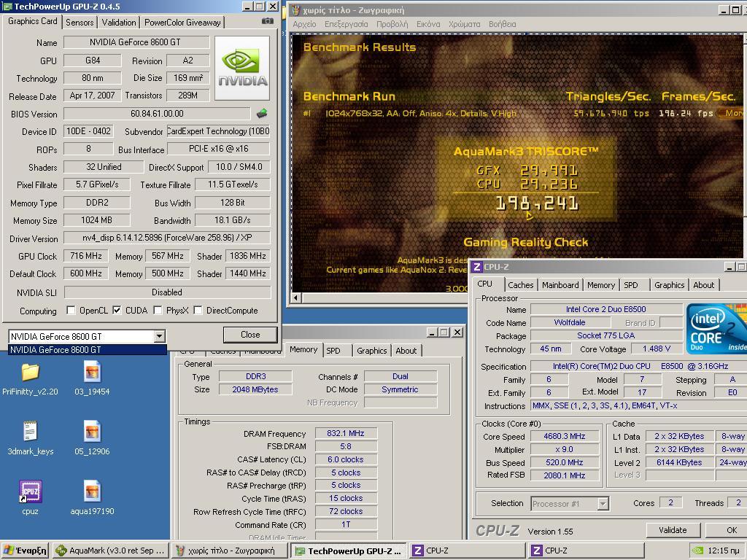The image size is (747, 560).
Task: Open the Paint Επεξεργασία menu
Action: pyautogui.click(x=347, y=24)
